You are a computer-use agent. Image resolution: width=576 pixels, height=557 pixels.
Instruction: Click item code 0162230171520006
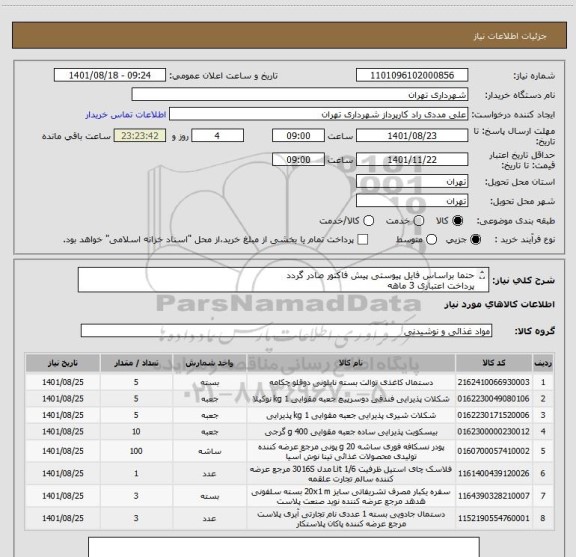point(493,415)
